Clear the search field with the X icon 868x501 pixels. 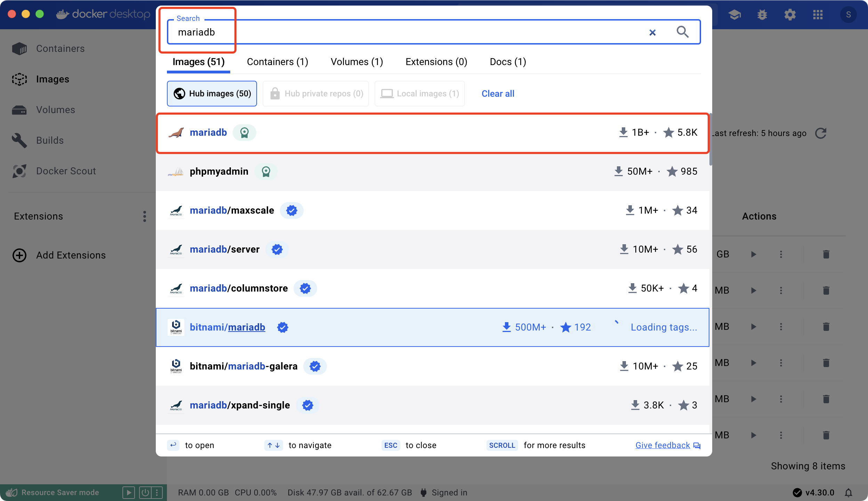tap(652, 32)
